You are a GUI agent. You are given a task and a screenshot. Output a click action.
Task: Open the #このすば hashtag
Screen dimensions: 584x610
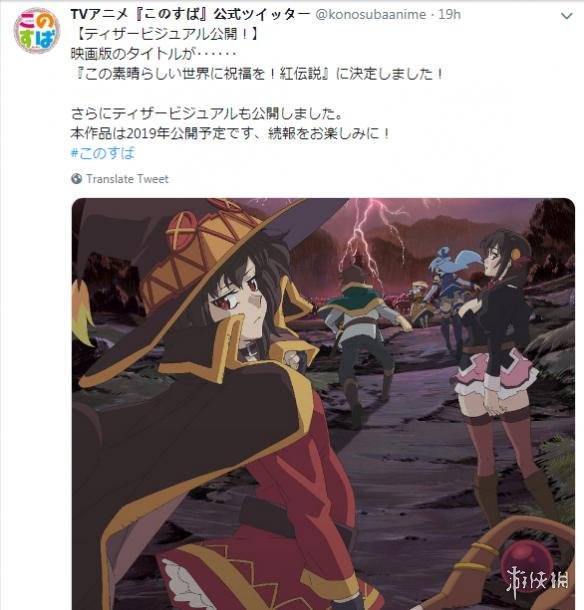(x=103, y=153)
